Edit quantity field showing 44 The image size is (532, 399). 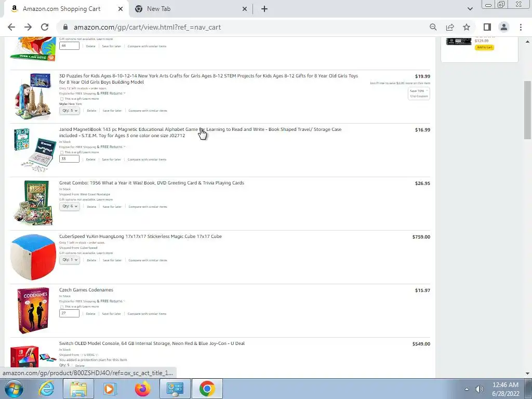(69, 46)
